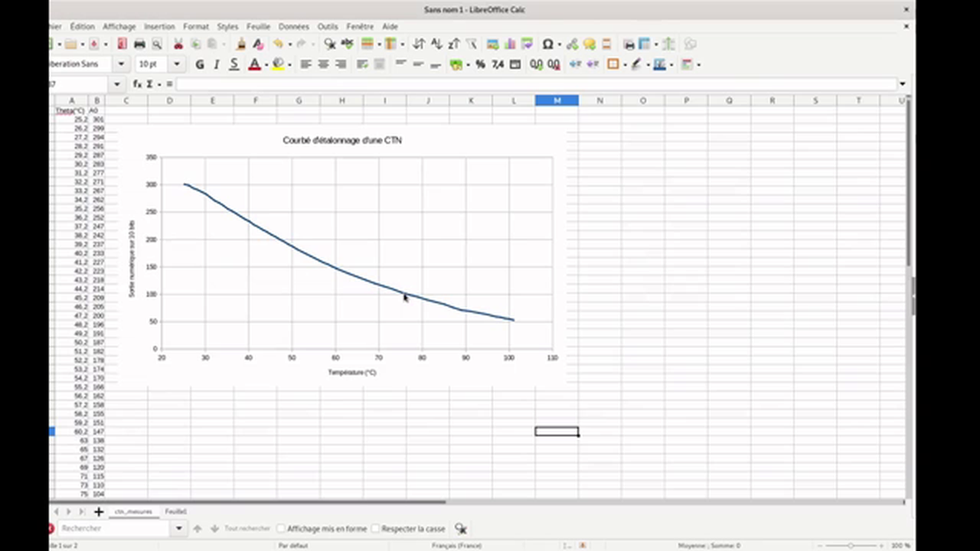Open the Données menu
980x551 pixels.
click(293, 25)
